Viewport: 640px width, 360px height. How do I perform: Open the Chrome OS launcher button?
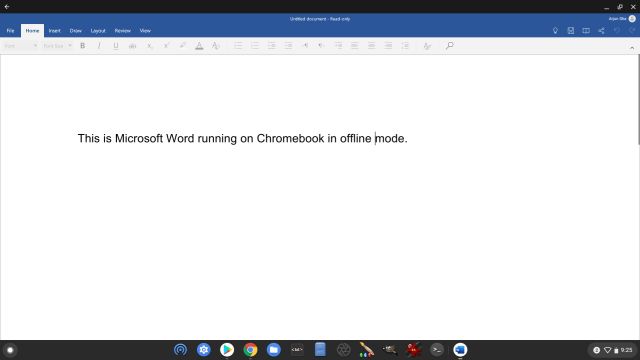[10, 350]
